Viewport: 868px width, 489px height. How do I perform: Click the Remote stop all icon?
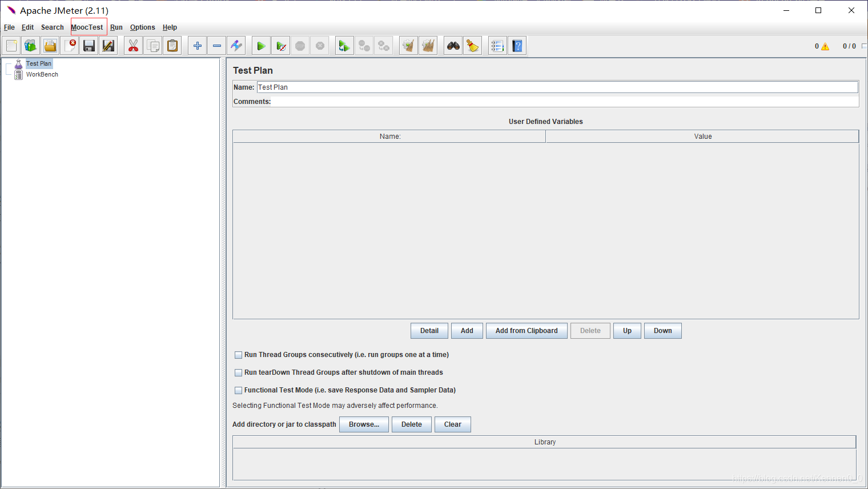pos(364,46)
